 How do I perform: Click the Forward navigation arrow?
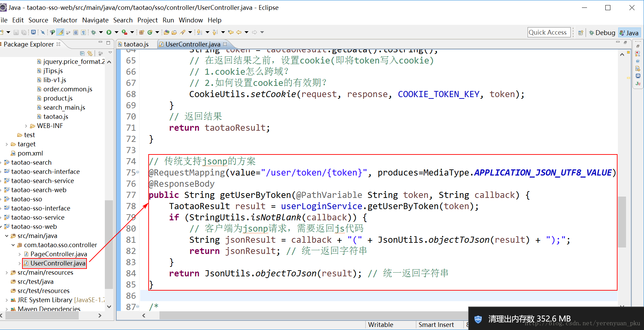[254, 32]
